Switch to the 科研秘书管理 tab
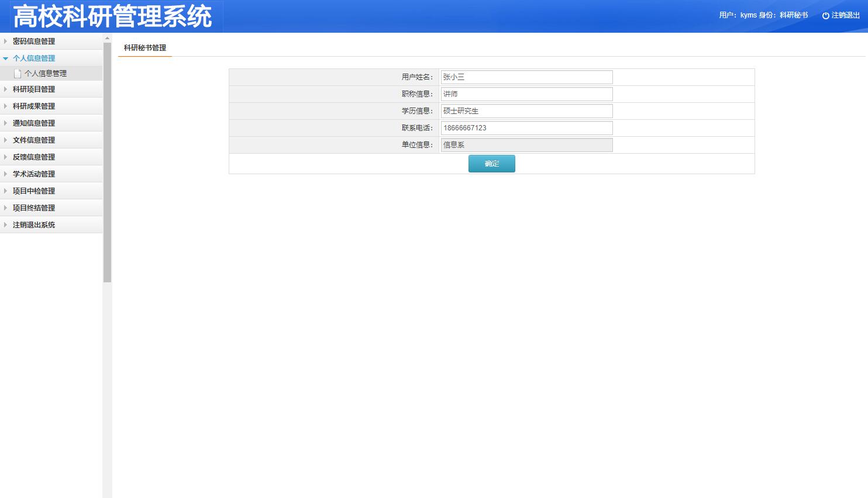Viewport: 868px width, 498px height. (144, 47)
